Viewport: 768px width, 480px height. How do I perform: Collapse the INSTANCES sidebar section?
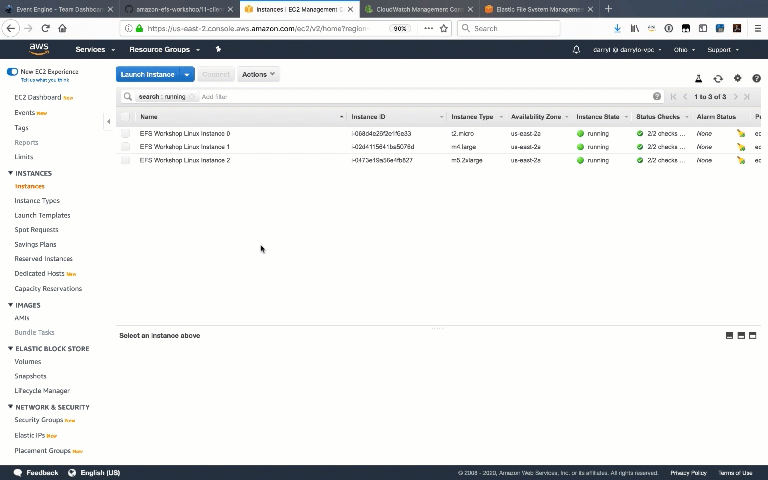[x=10, y=173]
